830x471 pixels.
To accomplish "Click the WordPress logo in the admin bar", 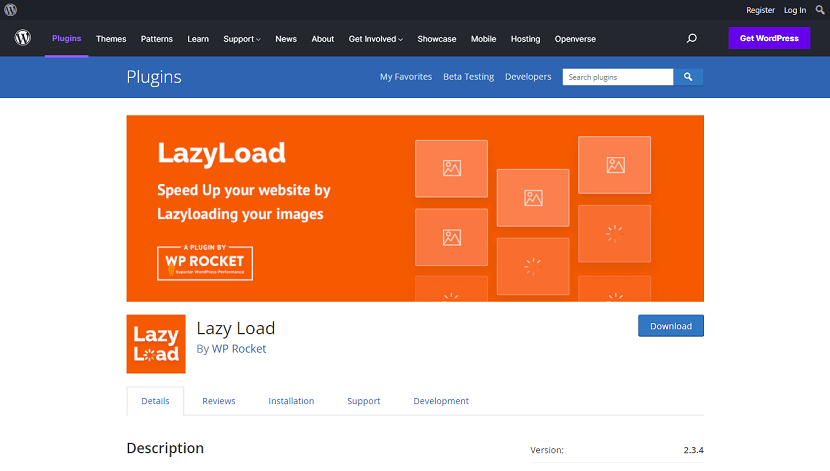I will [11, 10].
